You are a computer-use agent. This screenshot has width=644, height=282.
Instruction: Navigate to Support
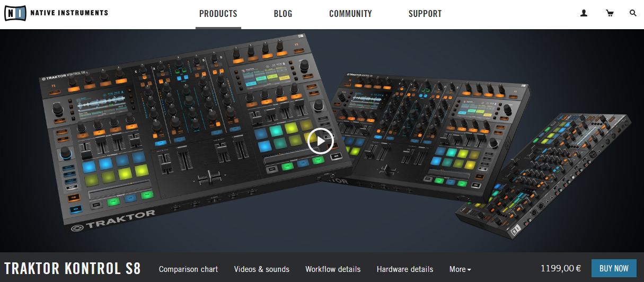click(425, 14)
